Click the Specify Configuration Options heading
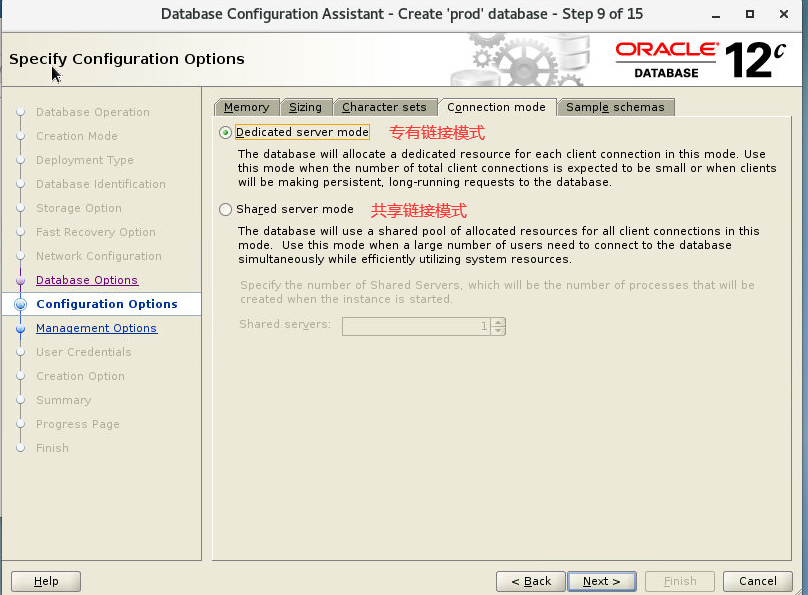 (127, 59)
